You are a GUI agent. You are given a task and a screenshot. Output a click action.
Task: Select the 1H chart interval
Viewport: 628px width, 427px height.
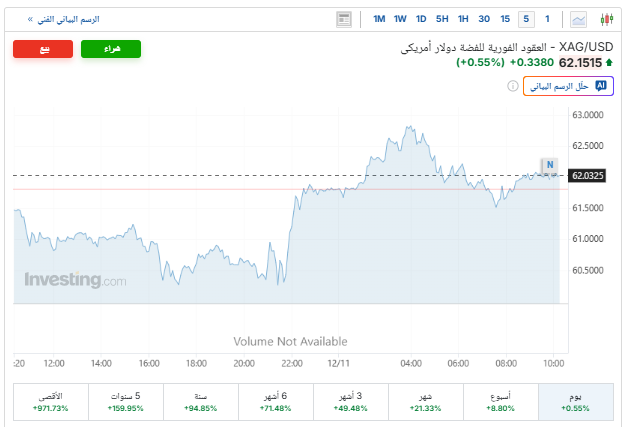pyautogui.click(x=463, y=19)
